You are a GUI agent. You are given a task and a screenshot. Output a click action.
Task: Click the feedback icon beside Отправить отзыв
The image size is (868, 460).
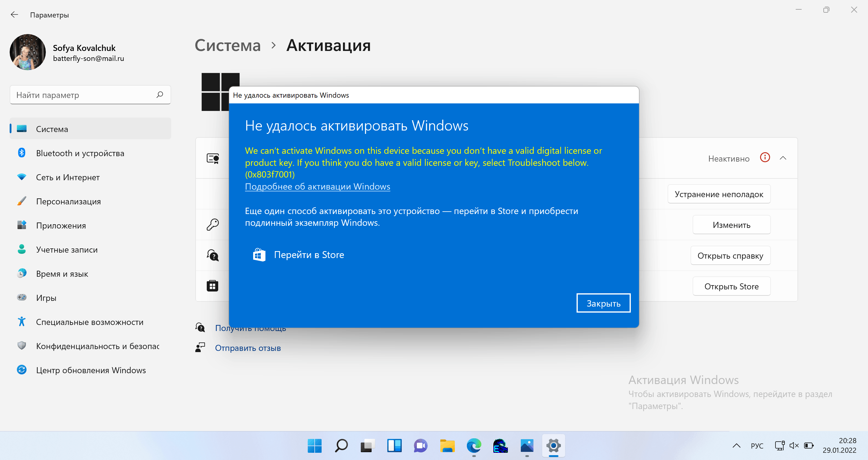point(200,348)
